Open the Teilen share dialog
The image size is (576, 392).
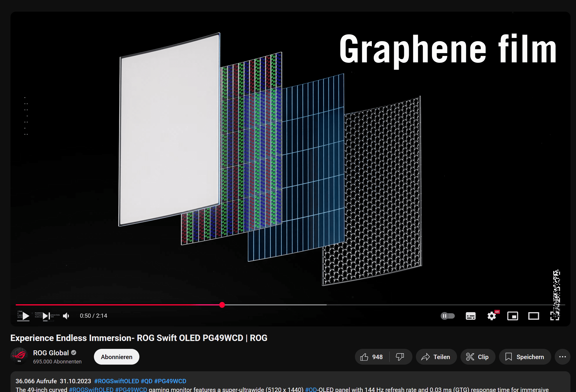(x=436, y=357)
